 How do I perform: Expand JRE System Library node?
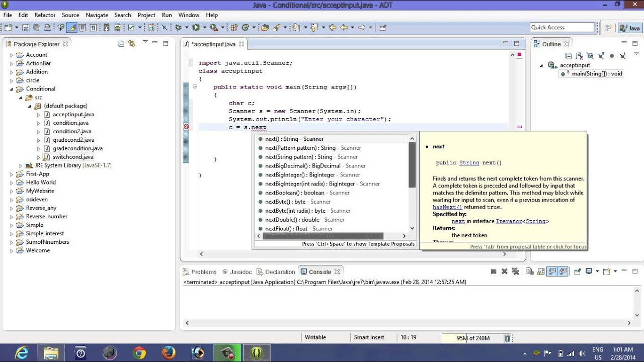(21, 165)
